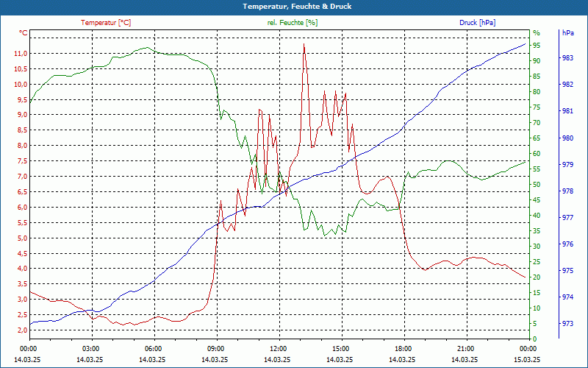Click the blue "976" pressure axis tick

click(567, 244)
